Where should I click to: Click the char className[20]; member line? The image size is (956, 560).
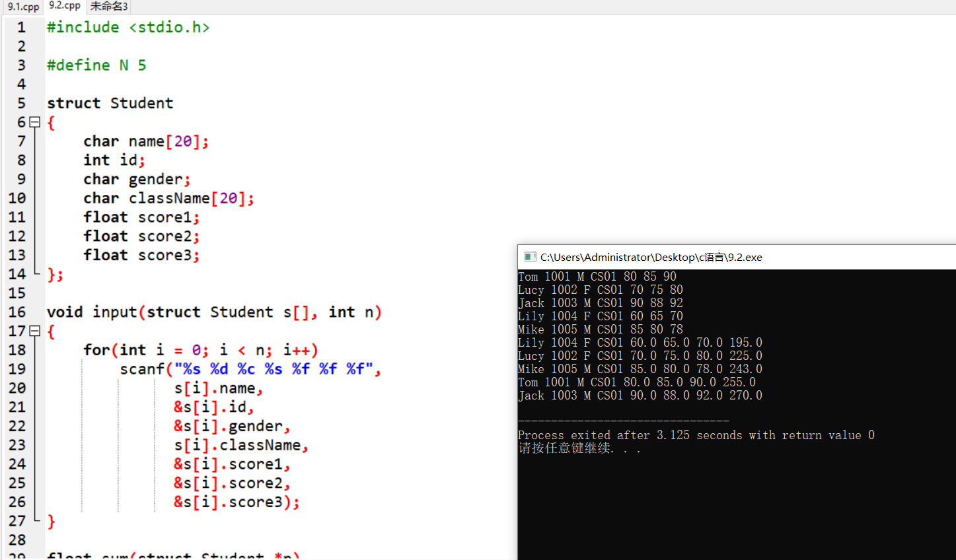click(x=168, y=198)
